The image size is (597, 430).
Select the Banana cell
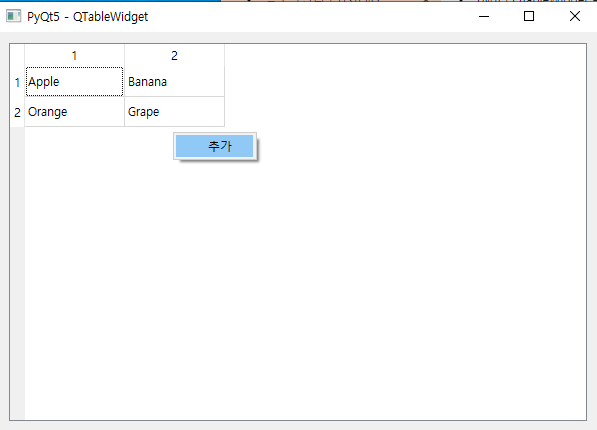click(174, 82)
